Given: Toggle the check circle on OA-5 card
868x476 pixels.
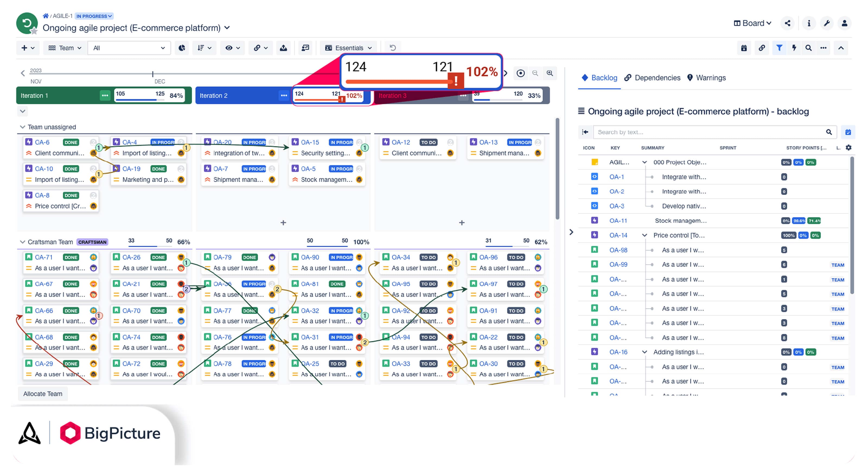Looking at the screenshot, I should click(x=359, y=169).
